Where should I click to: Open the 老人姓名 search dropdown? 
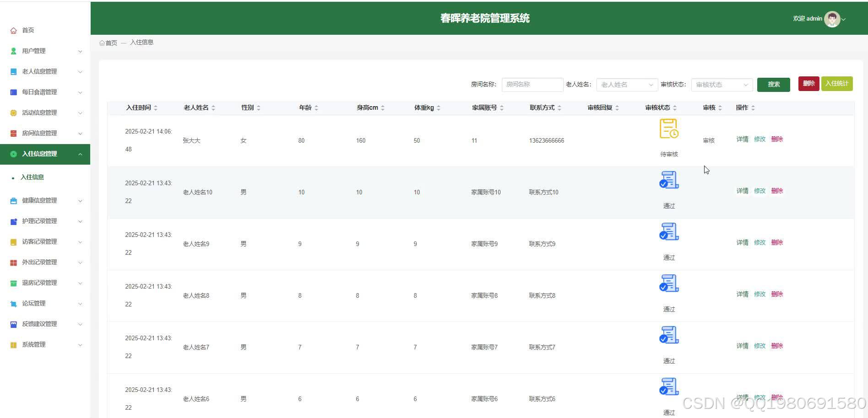click(x=626, y=85)
